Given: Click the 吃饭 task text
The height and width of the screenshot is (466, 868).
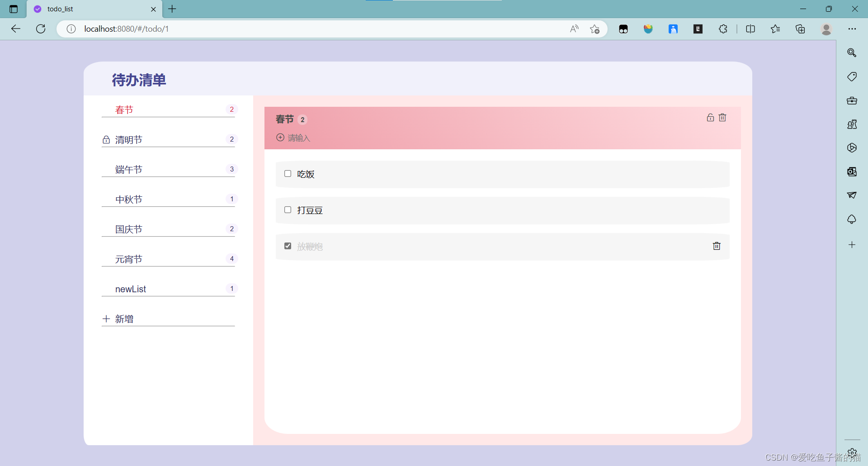Looking at the screenshot, I should (x=306, y=174).
